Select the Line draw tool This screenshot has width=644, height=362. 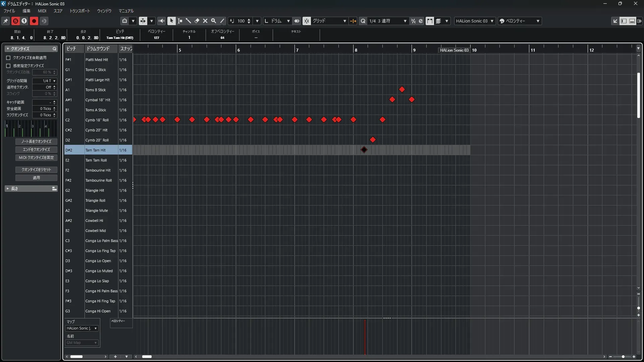222,21
